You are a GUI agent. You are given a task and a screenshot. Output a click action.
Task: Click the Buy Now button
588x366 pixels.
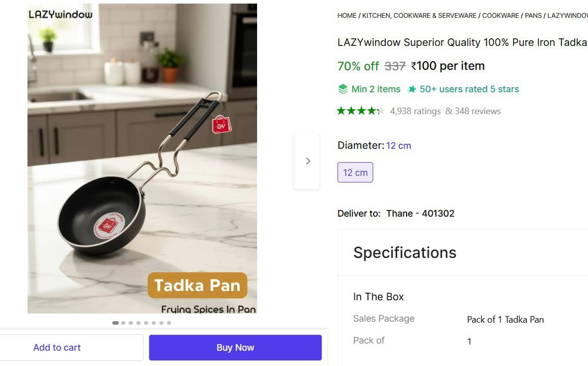(x=235, y=347)
